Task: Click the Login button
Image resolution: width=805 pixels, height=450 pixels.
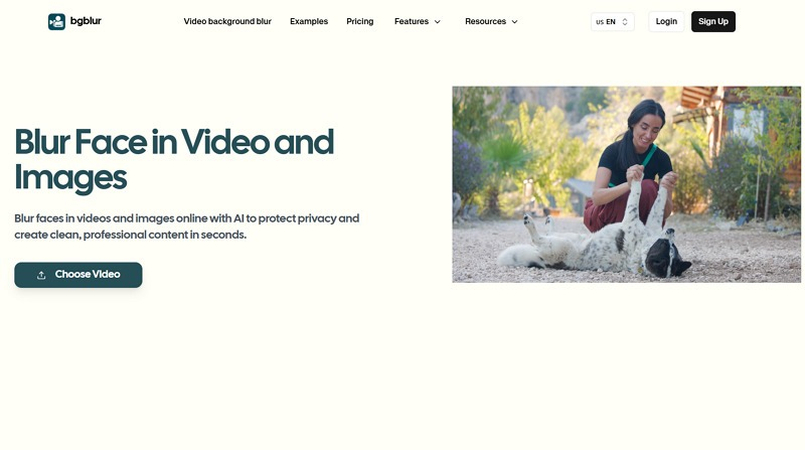Action: (666, 22)
